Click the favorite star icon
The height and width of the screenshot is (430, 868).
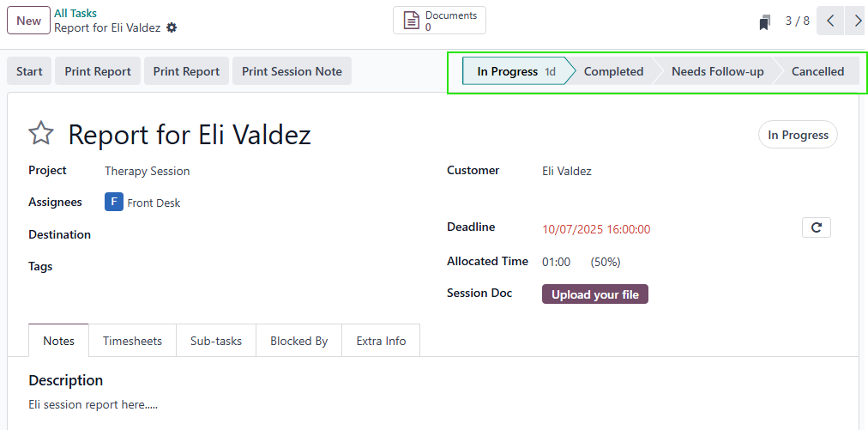point(41,134)
